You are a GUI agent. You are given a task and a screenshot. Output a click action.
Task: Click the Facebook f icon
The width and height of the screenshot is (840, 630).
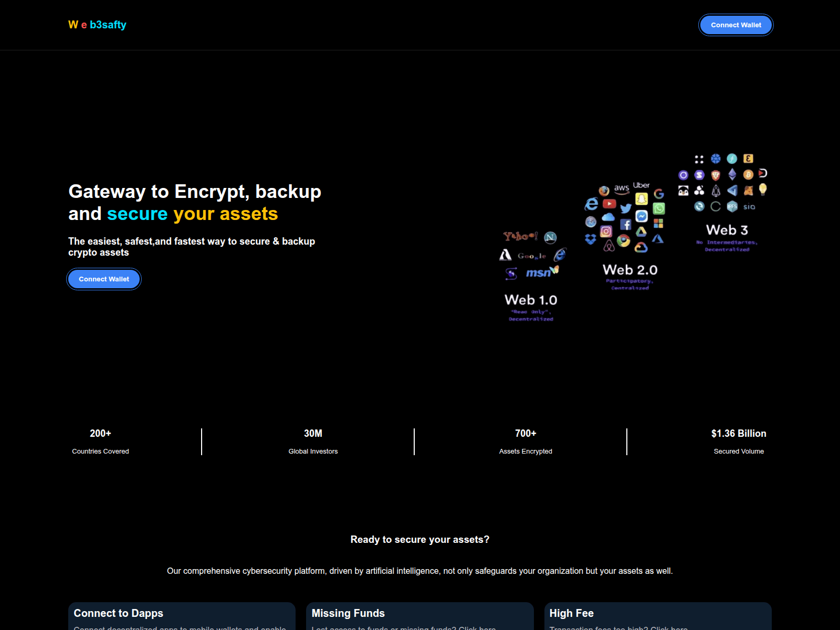[x=626, y=225]
